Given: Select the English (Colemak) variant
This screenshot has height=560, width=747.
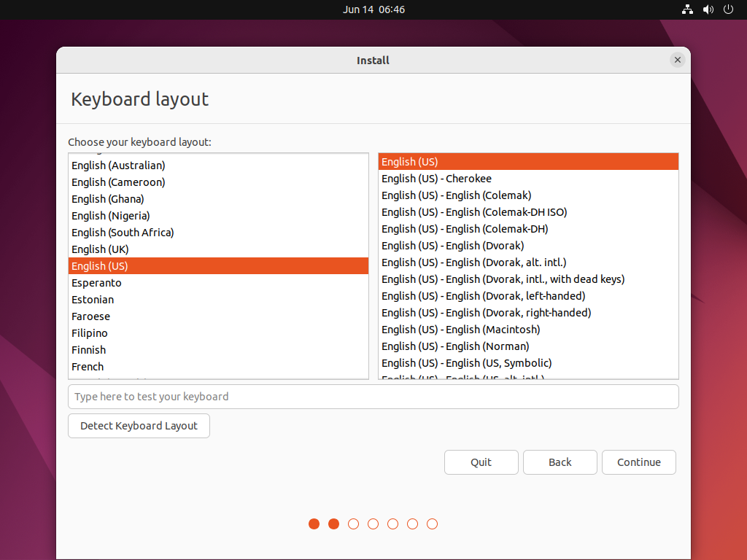Looking at the screenshot, I should tap(456, 195).
